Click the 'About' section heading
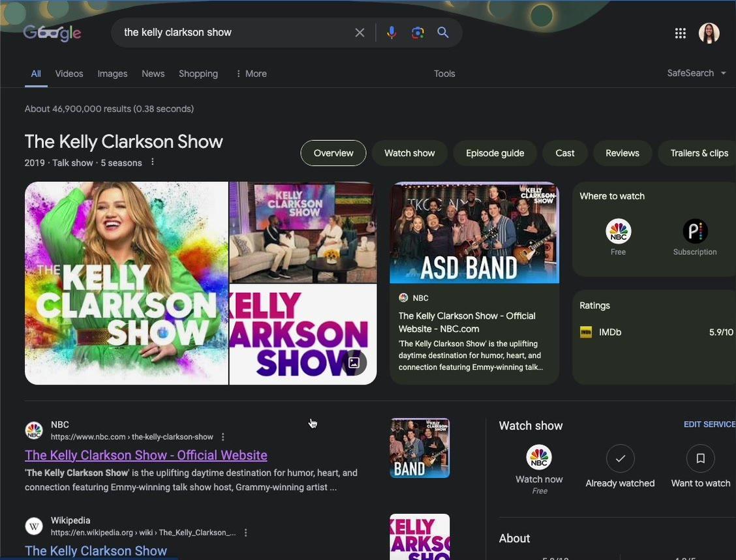Screen dimensions: 736x560 click(x=514, y=538)
